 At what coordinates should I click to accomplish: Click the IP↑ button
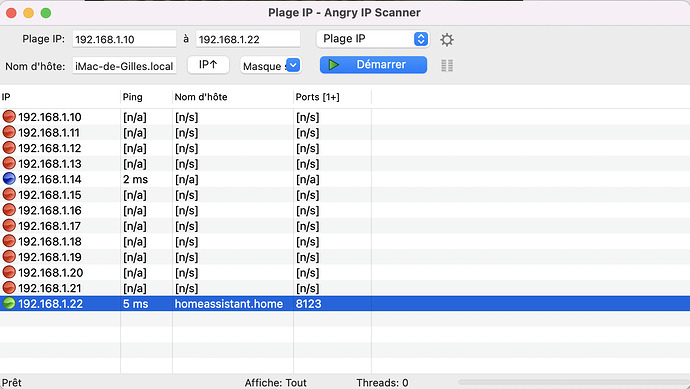tap(208, 65)
